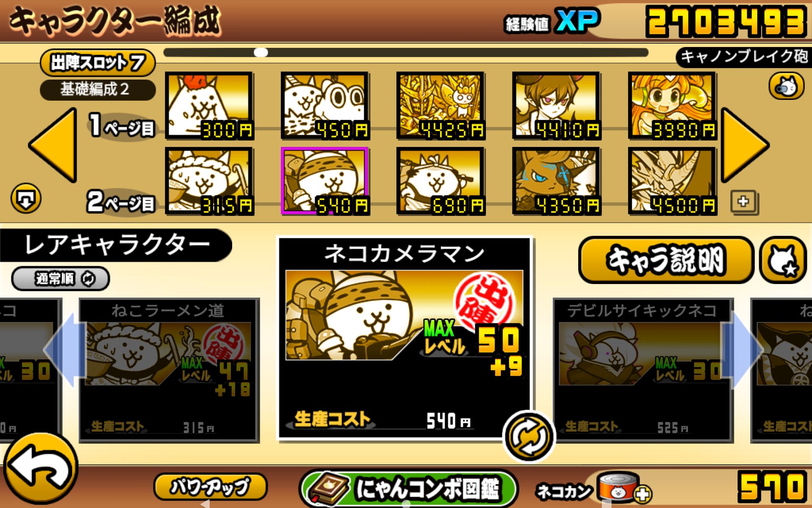Select the ねこラーメン道 character card
812x508 pixels.
click(x=169, y=370)
